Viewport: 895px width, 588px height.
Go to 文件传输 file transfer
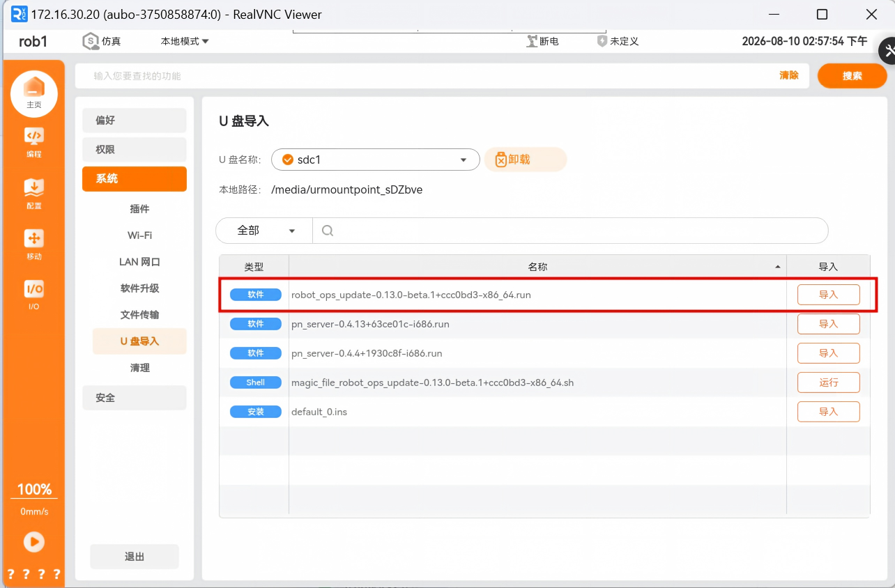[x=139, y=315]
